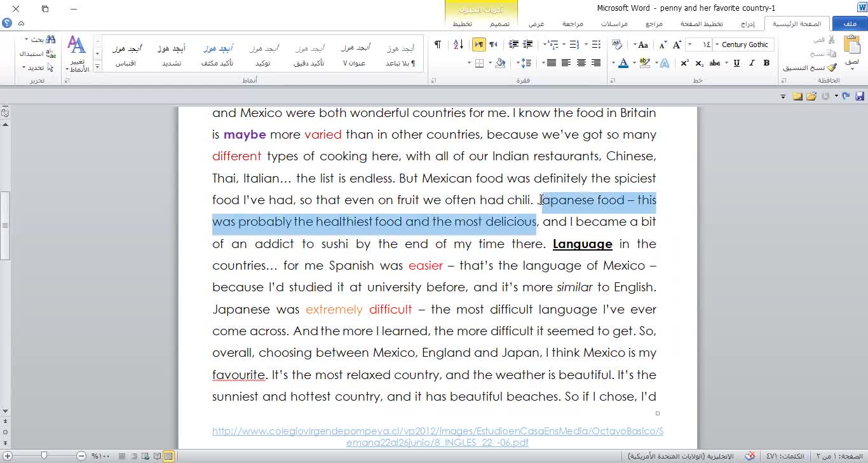Viewport: 868px width, 463px height.
Task: Set right-to-left text direction
Action: (493, 45)
